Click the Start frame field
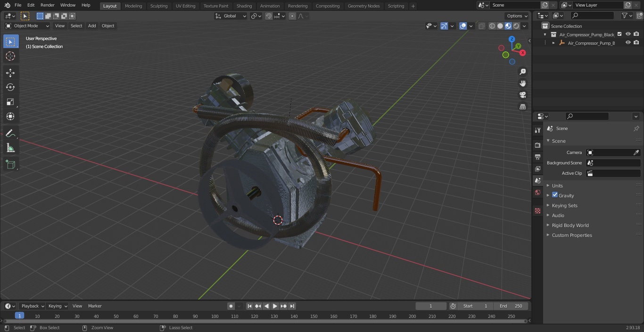Image resolution: width=644 pixels, height=332 pixels. tap(475, 306)
